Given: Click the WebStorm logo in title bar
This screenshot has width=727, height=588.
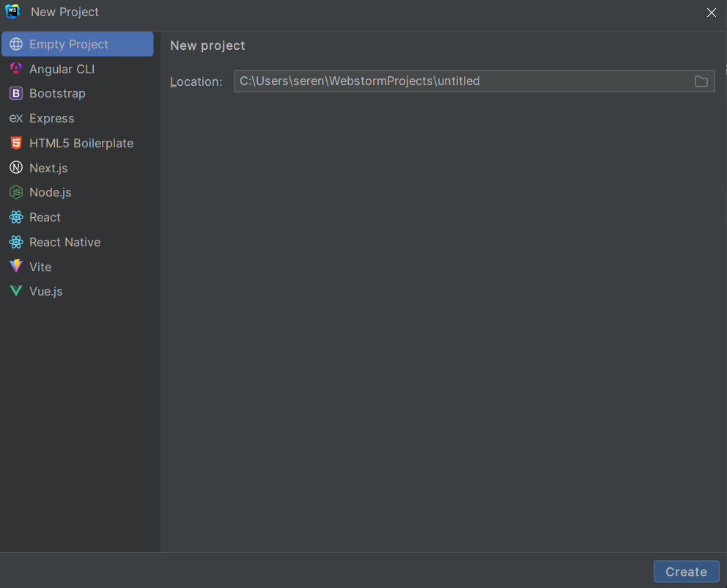Looking at the screenshot, I should pos(12,12).
